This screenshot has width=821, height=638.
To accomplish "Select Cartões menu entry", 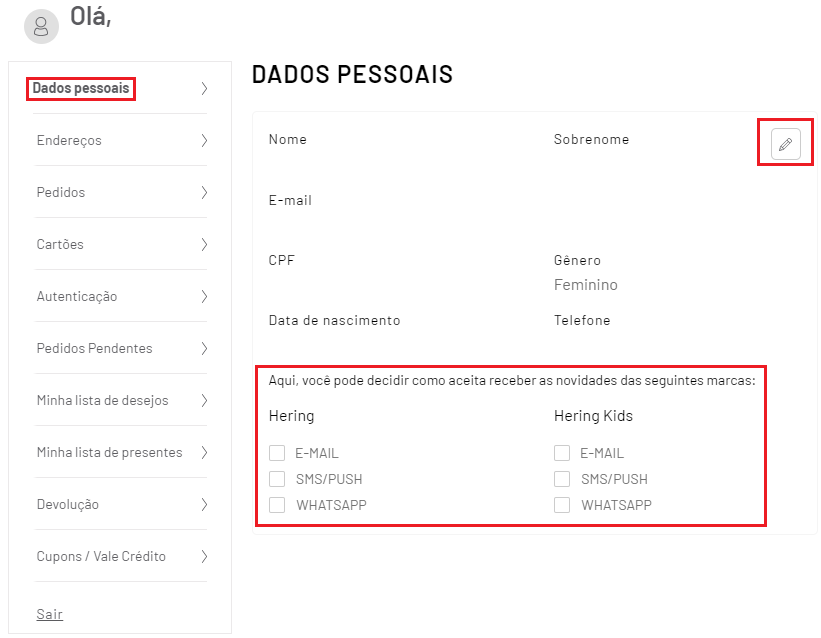I will click(x=60, y=244).
